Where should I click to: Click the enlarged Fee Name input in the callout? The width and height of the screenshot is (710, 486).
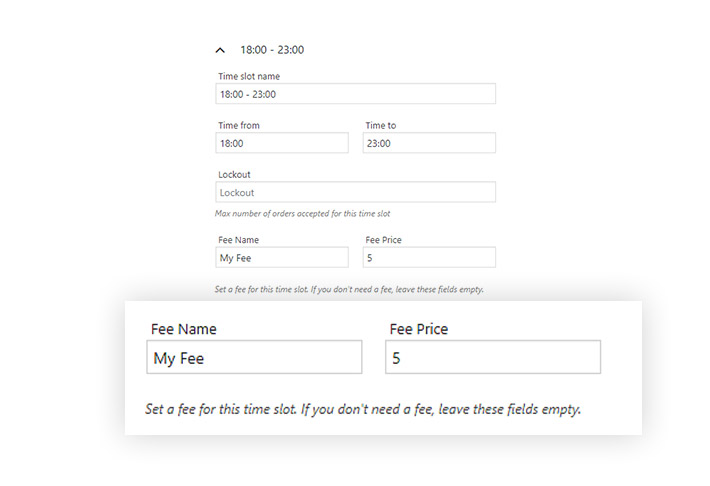[255, 357]
